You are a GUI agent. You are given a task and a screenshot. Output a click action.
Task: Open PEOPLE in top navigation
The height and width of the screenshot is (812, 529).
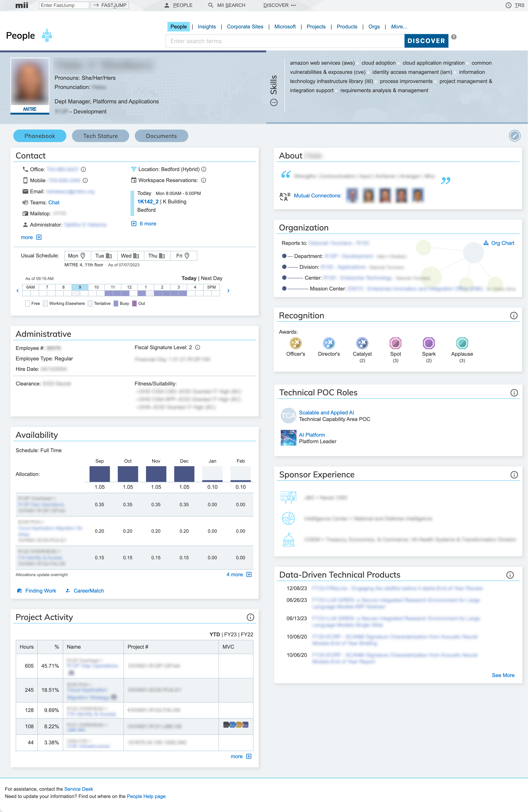[x=178, y=5]
